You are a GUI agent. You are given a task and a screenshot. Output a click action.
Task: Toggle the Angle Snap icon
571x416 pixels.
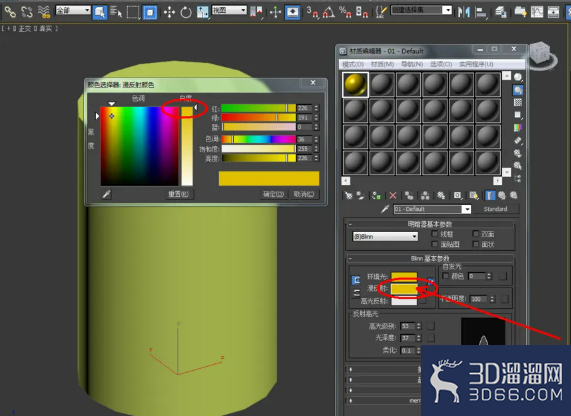click(328, 12)
